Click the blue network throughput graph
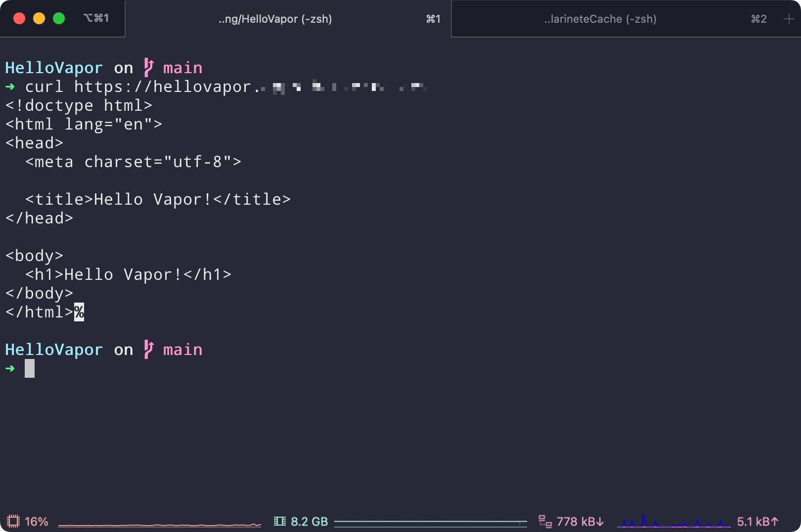The width and height of the screenshot is (801, 532). coord(674,521)
